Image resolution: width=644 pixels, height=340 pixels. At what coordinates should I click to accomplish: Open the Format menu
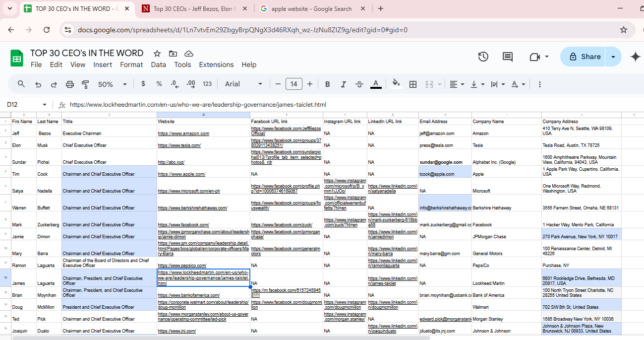click(131, 65)
